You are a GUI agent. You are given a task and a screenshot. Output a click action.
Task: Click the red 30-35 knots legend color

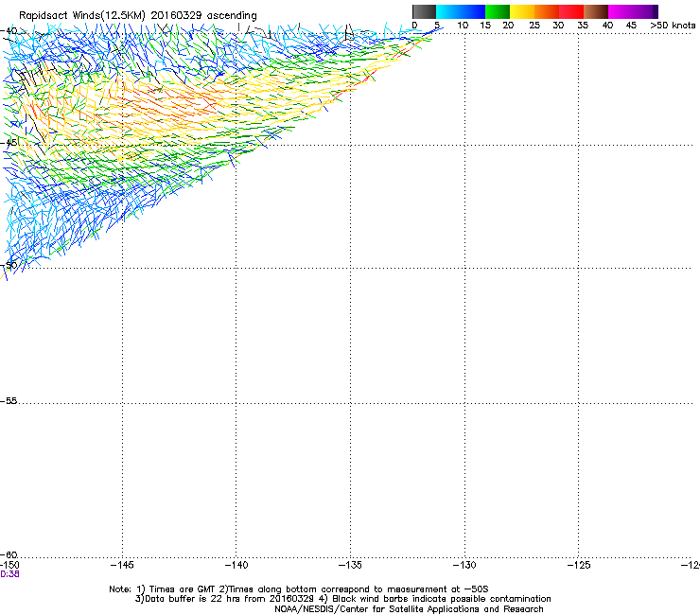[x=571, y=11]
